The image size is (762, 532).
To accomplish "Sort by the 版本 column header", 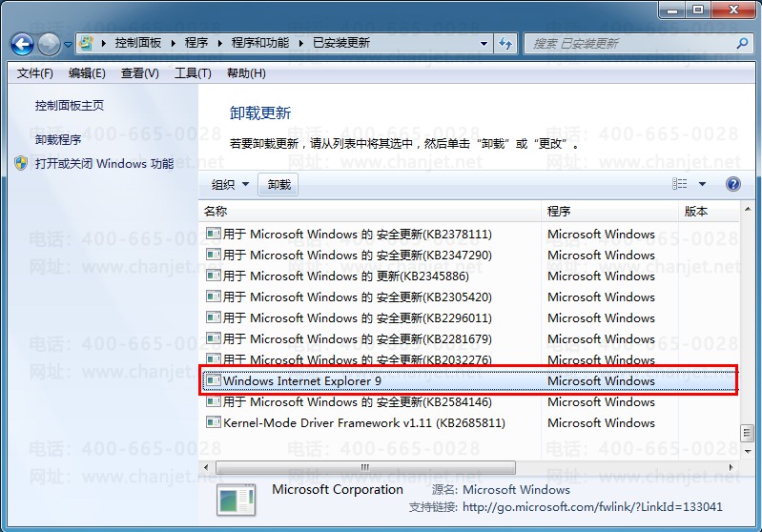I will point(709,212).
